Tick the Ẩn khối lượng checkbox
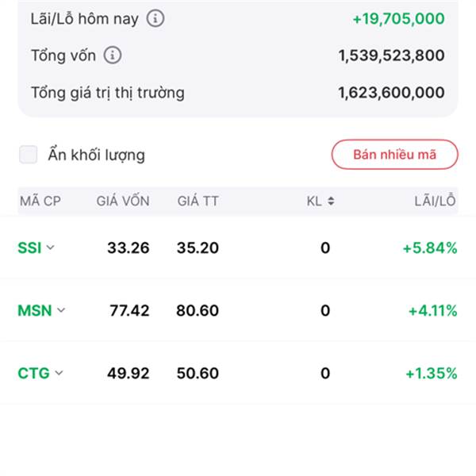The height and width of the screenshot is (476, 476). tap(29, 155)
